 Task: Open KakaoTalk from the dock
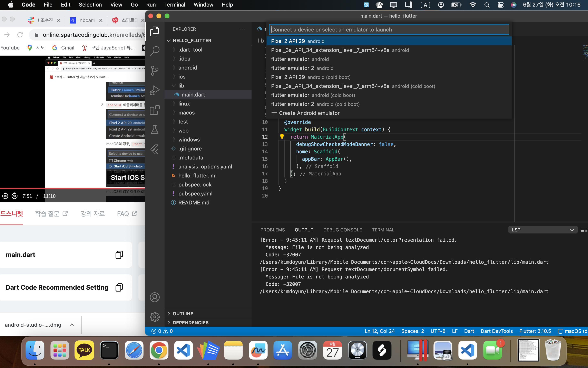(84, 350)
